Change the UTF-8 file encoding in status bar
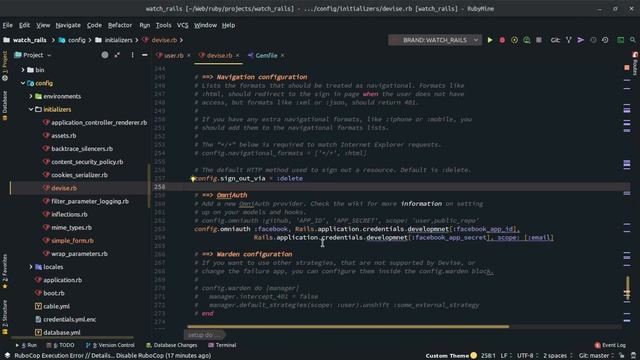This screenshot has height=360, width=640. point(528,356)
